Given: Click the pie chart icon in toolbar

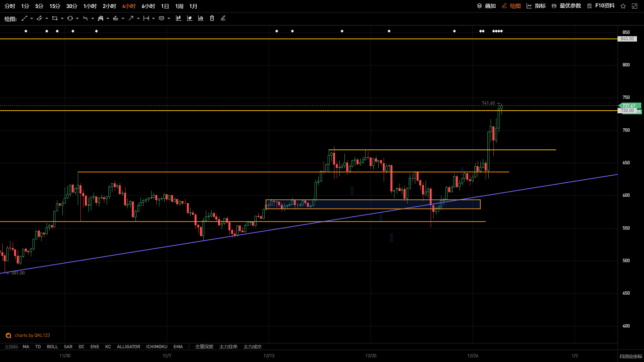Looking at the screenshot, I should point(190,18).
